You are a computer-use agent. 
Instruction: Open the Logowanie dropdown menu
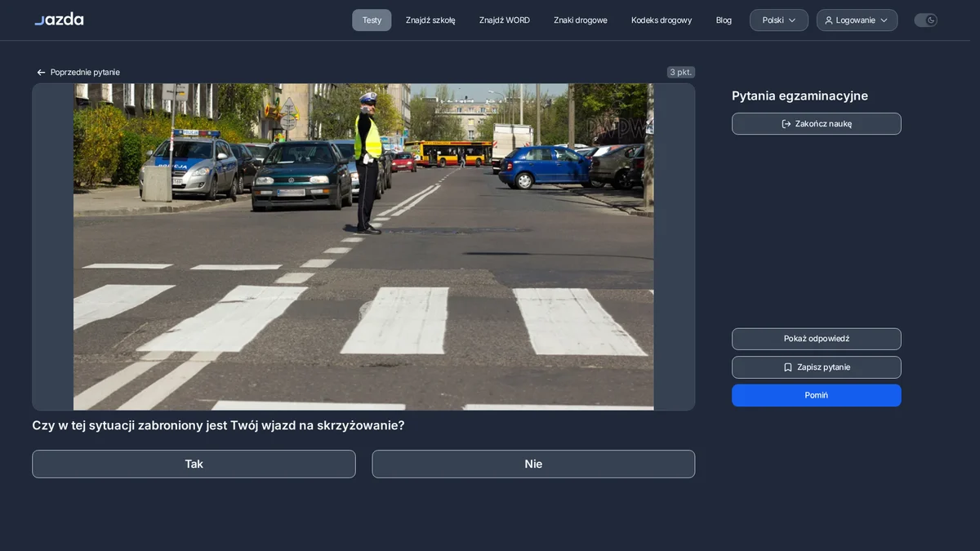coord(857,20)
